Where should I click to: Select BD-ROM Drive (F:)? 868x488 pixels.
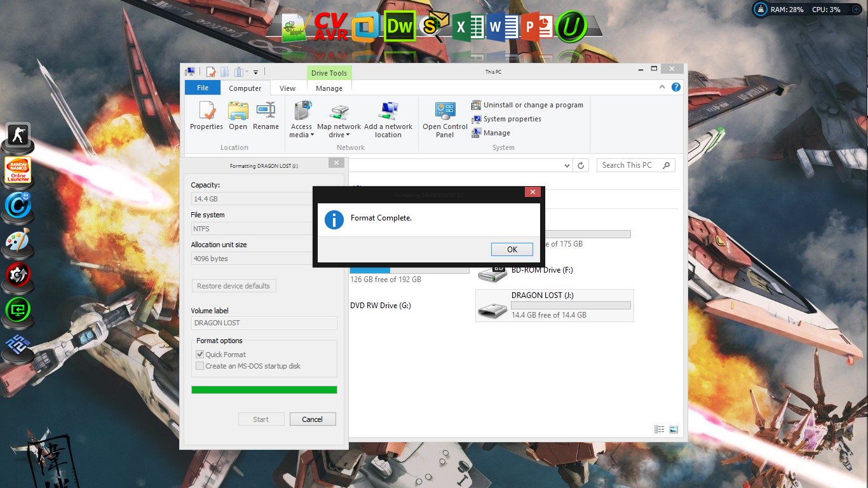526,271
